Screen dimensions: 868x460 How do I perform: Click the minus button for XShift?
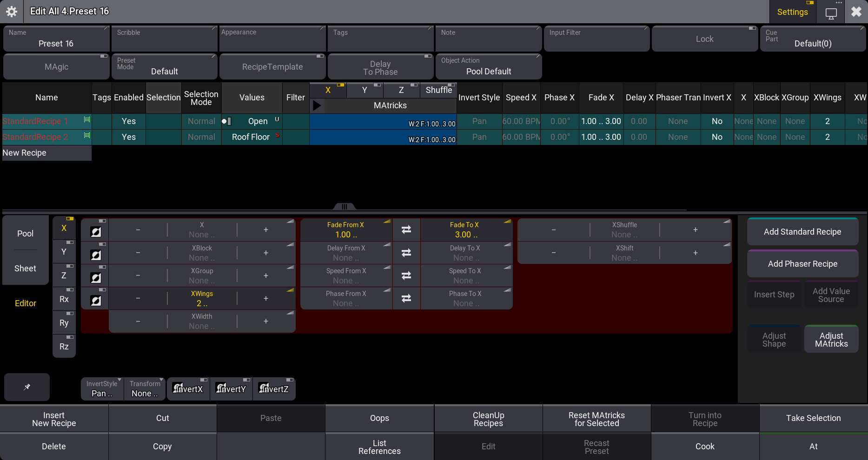click(x=554, y=253)
